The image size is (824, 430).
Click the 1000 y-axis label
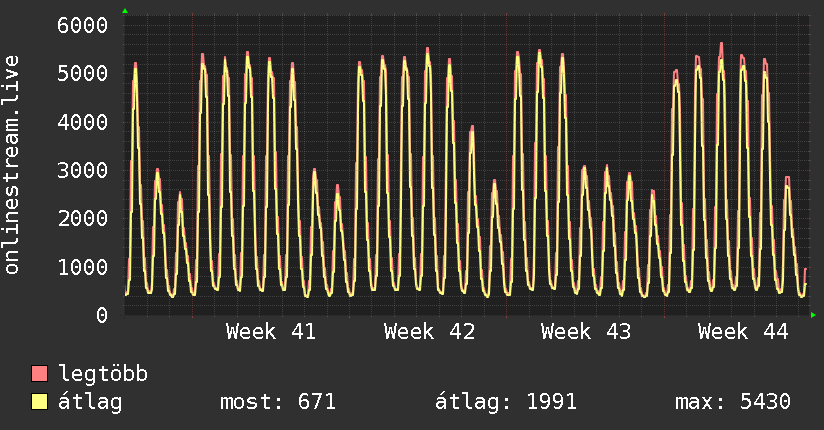[x=83, y=267]
